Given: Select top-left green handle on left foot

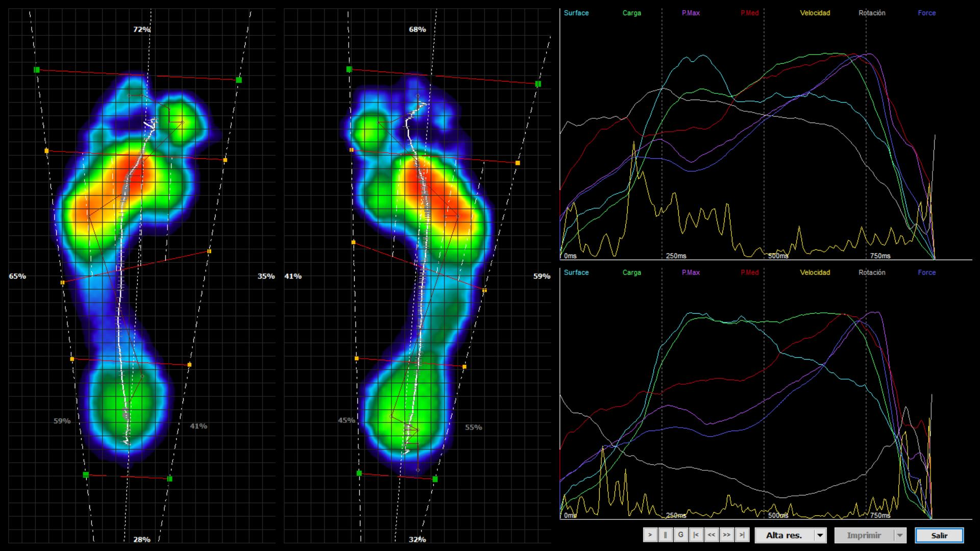Looking at the screenshot, I should pyautogui.click(x=37, y=69).
